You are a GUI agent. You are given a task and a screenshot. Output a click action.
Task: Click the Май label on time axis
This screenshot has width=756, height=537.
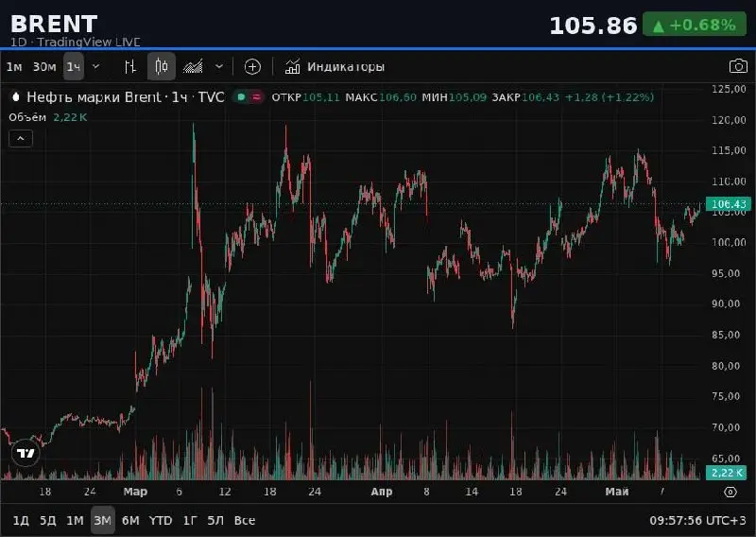(x=617, y=492)
